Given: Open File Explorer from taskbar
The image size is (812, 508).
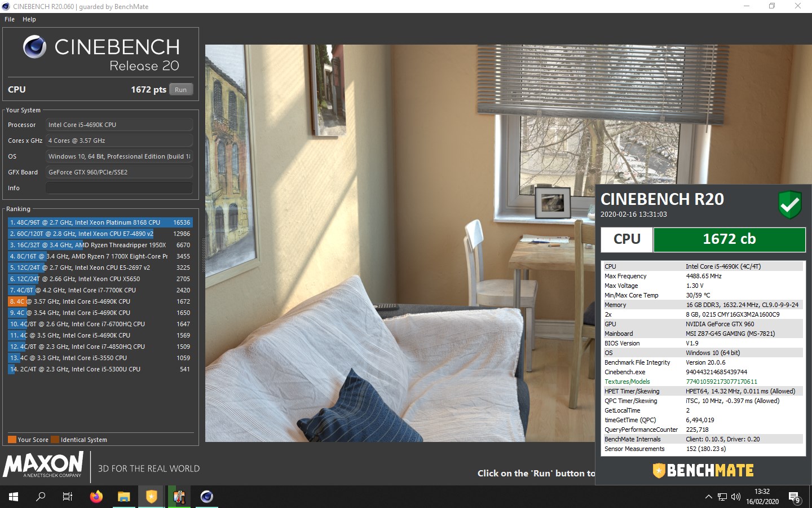Looking at the screenshot, I should (x=123, y=497).
